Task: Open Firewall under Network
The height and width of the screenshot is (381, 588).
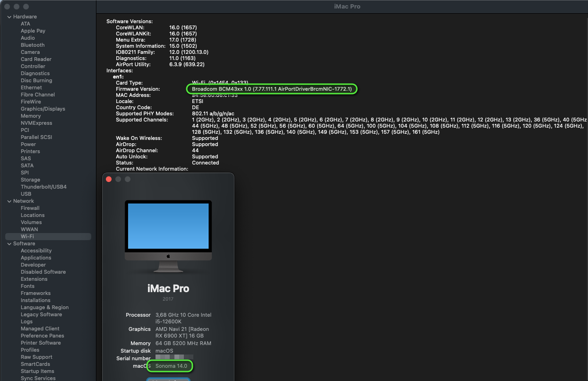Action: [30, 208]
